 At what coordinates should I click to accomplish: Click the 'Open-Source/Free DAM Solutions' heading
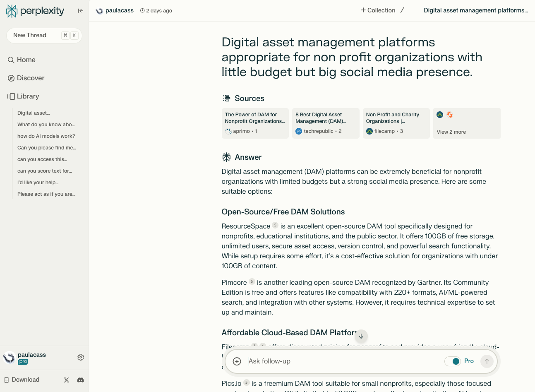point(283,212)
